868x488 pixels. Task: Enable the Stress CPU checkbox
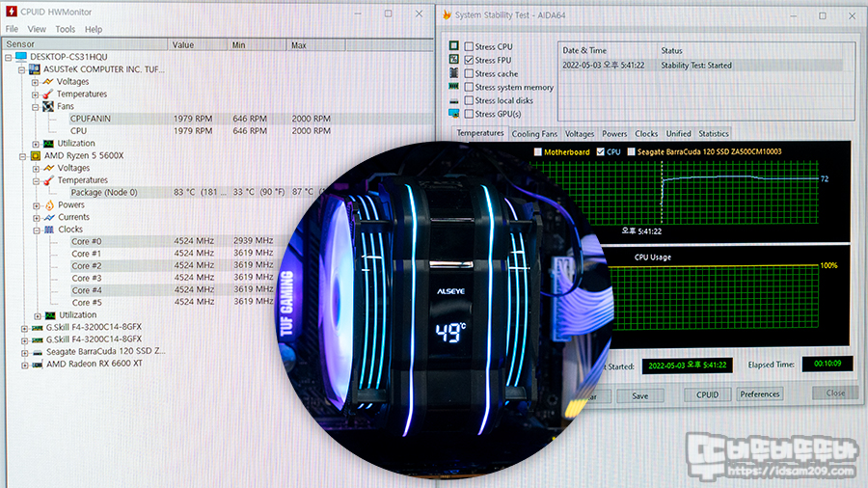pyautogui.click(x=469, y=46)
